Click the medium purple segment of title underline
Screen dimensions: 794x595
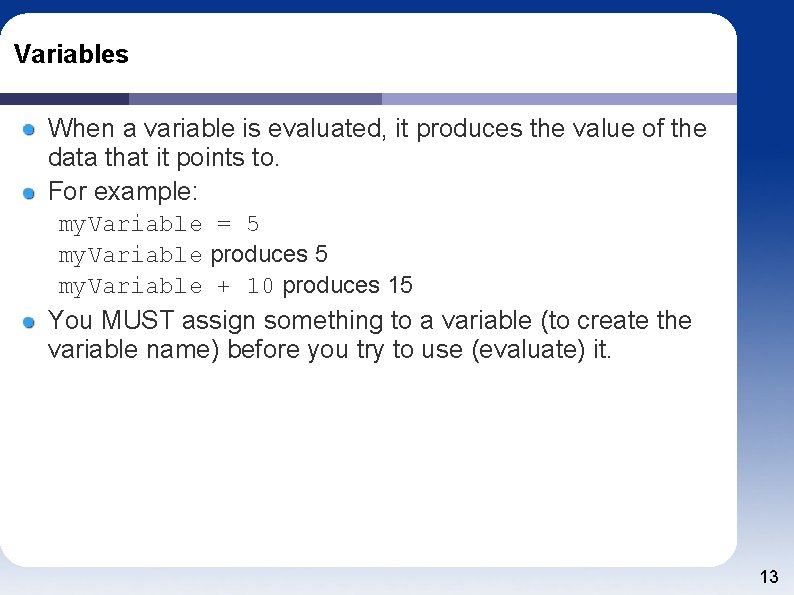click(255, 99)
